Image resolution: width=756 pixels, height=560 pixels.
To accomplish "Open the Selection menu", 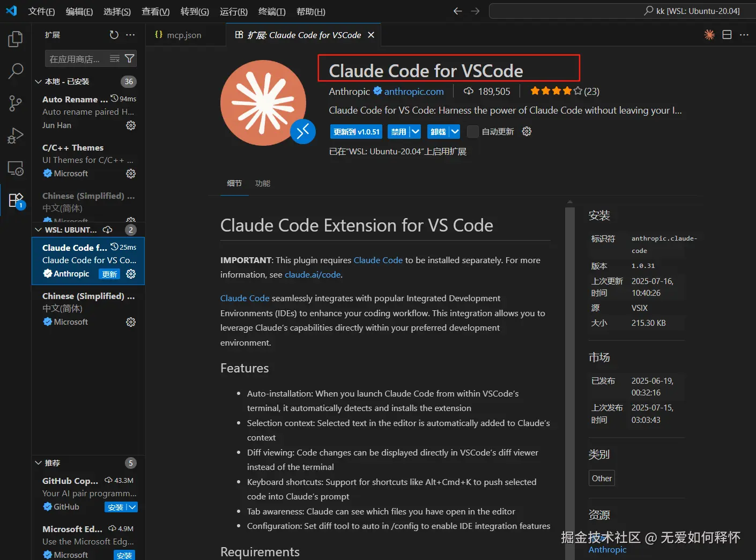I will [x=117, y=11].
